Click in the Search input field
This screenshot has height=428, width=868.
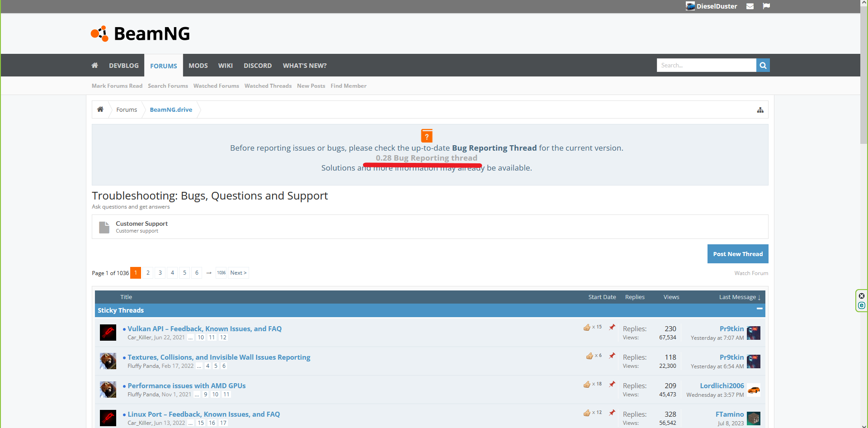coord(707,65)
